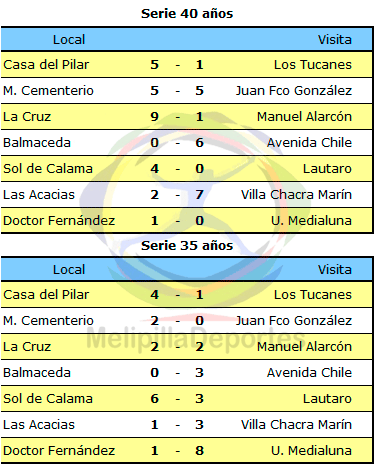Click Lautaro in Serie 35 table
Image resolution: width=374 pixels, height=464 pixels.
point(327,399)
